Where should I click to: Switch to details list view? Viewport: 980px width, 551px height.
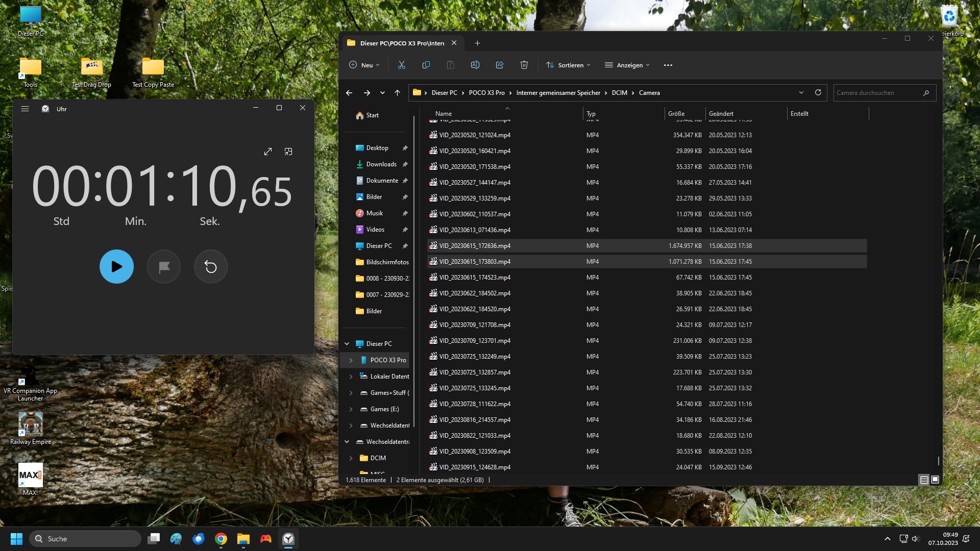[x=924, y=480]
